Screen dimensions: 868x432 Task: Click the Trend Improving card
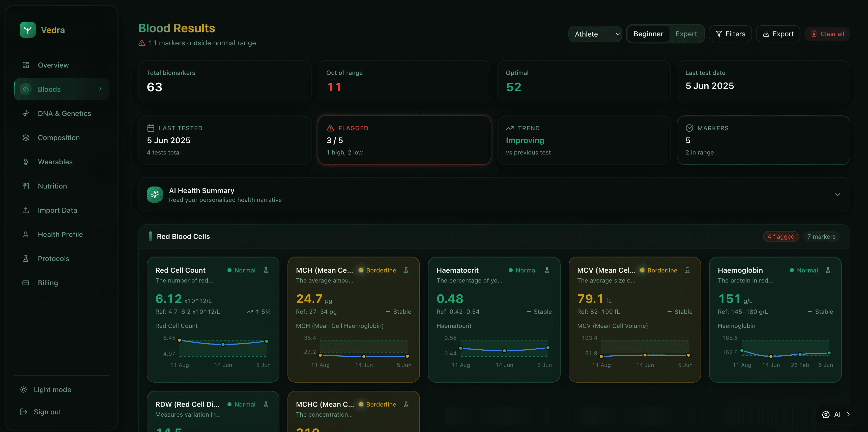584,140
